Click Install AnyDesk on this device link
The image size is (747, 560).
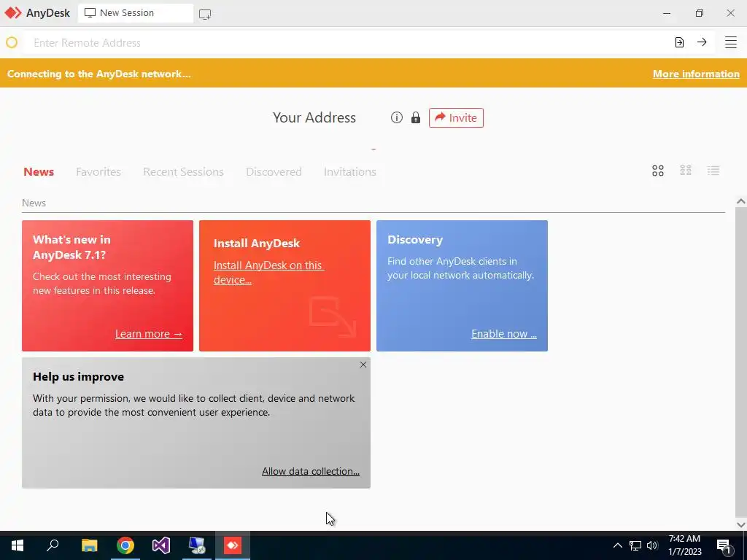click(268, 273)
